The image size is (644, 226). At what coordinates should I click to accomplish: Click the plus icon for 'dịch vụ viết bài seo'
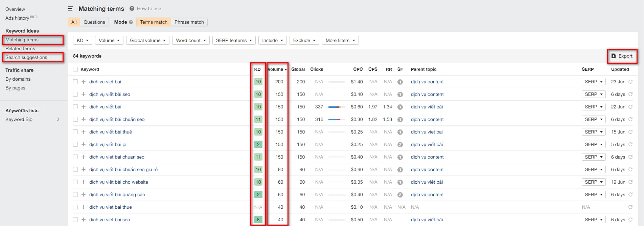pos(84,94)
